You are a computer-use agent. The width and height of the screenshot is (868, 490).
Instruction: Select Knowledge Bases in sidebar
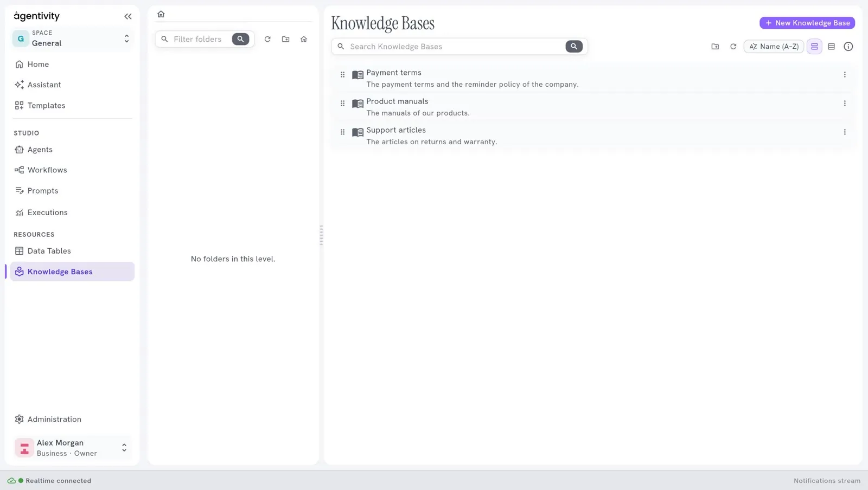72,272
